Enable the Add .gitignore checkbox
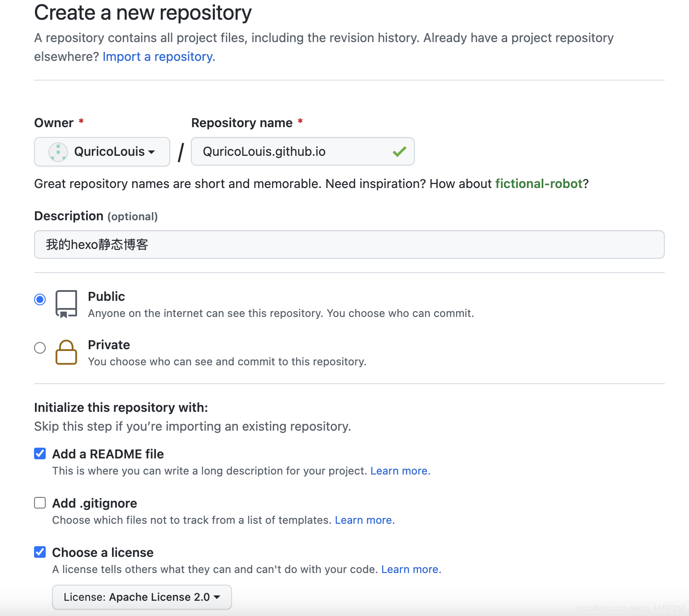 40,503
